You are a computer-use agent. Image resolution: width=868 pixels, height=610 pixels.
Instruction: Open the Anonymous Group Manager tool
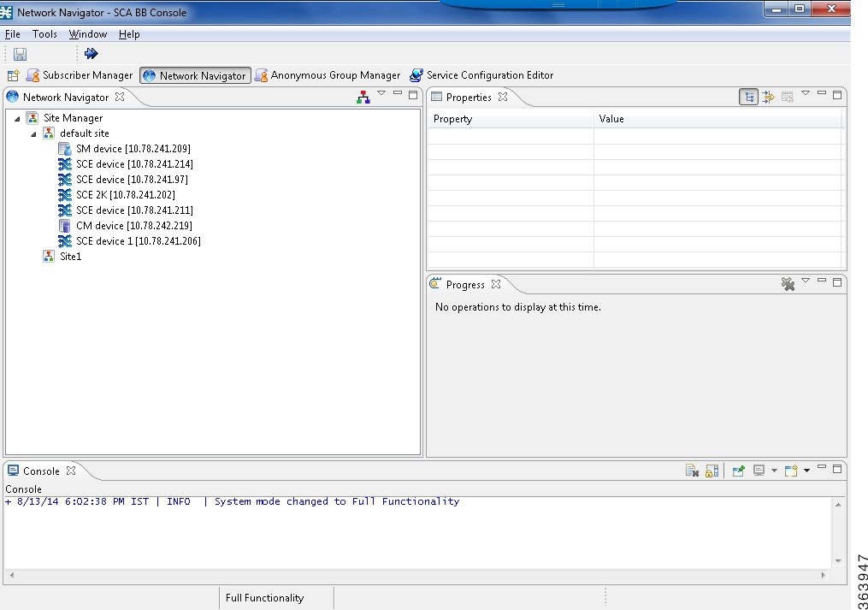[328, 75]
